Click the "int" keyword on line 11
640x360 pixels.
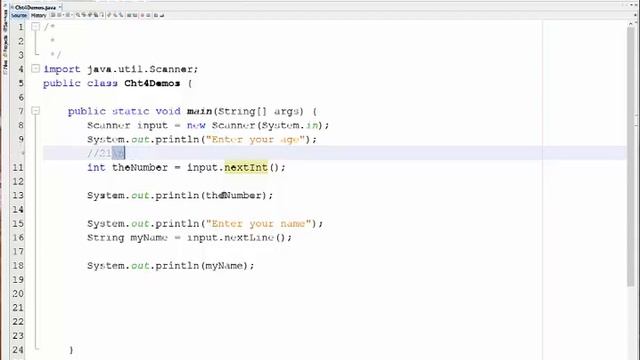pyautogui.click(x=96, y=167)
